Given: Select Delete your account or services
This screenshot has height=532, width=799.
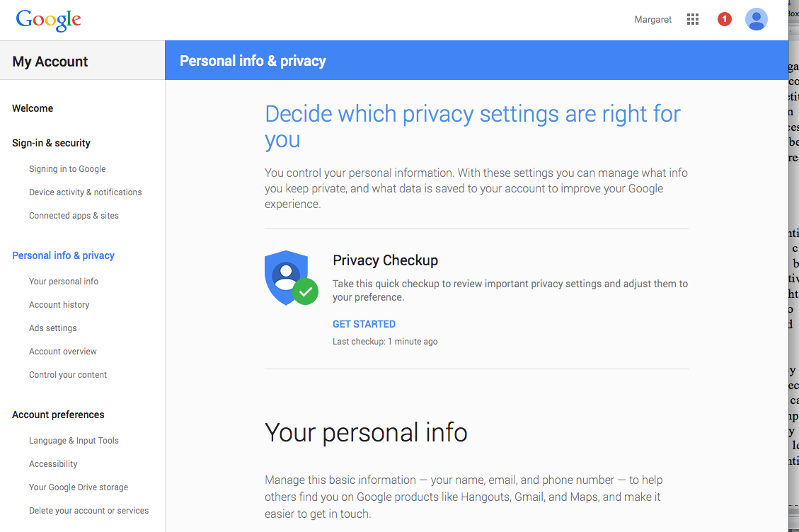Looking at the screenshot, I should (x=88, y=511).
